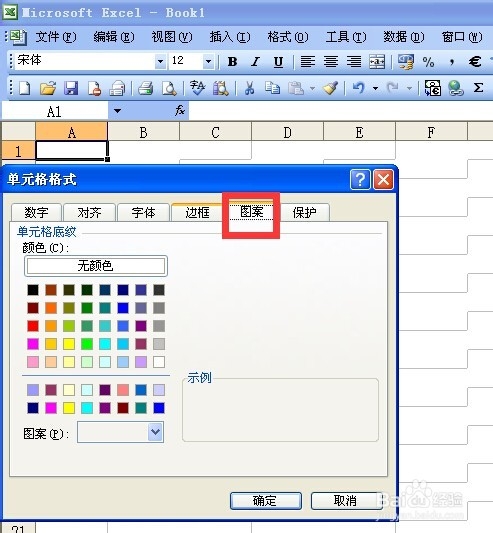Apply Euro style icon
Image resolution: width=493 pixels, height=533 pixels.
pyautogui.click(x=475, y=62)
